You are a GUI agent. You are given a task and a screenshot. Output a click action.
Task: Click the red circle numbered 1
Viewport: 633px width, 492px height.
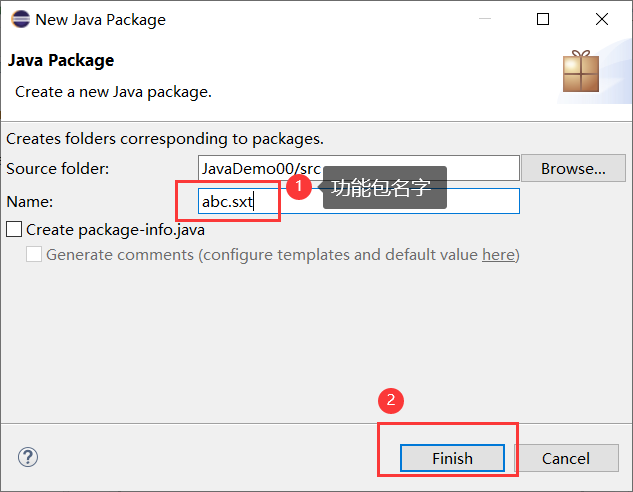pos(299,186)
